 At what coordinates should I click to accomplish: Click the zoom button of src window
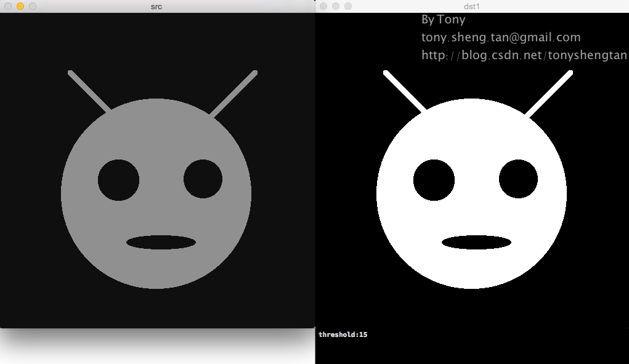coord(33,6)
